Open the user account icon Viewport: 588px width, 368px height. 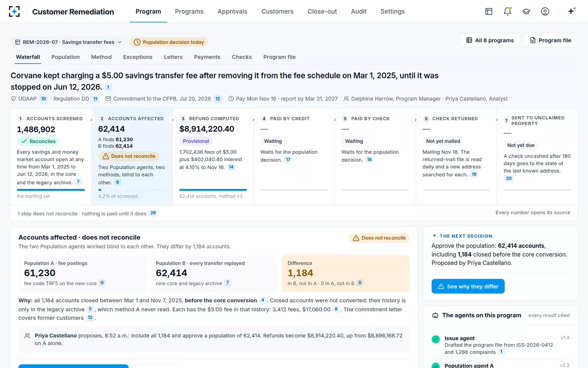(x=545, y=11)
